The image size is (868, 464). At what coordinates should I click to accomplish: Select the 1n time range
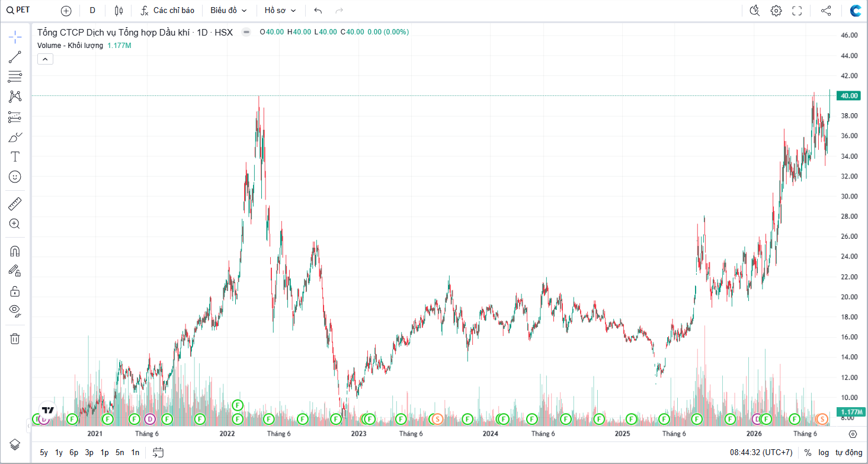point(135,453)
